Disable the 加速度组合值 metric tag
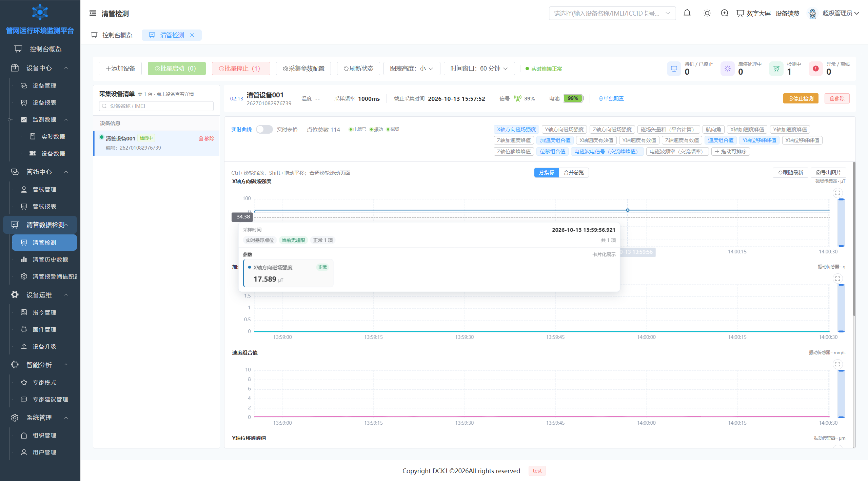Screen dimensions: 868x481 point(555,140)
